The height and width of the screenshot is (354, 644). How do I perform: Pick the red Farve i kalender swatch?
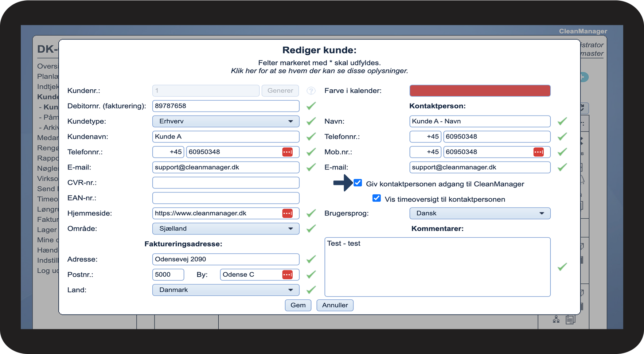480,91
